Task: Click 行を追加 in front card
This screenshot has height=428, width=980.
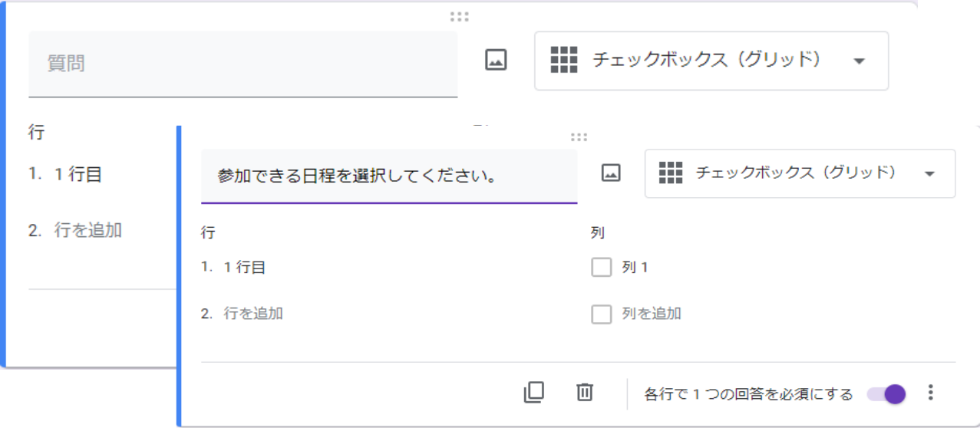Action: (253, 314)
